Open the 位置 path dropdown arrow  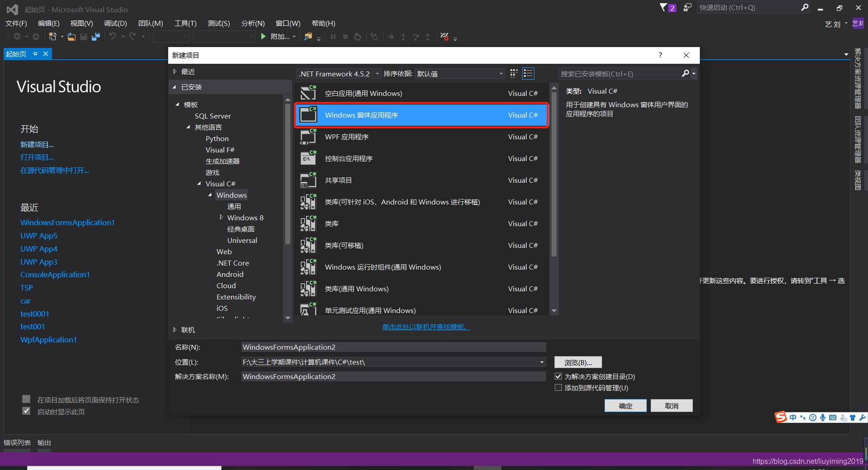542,362
